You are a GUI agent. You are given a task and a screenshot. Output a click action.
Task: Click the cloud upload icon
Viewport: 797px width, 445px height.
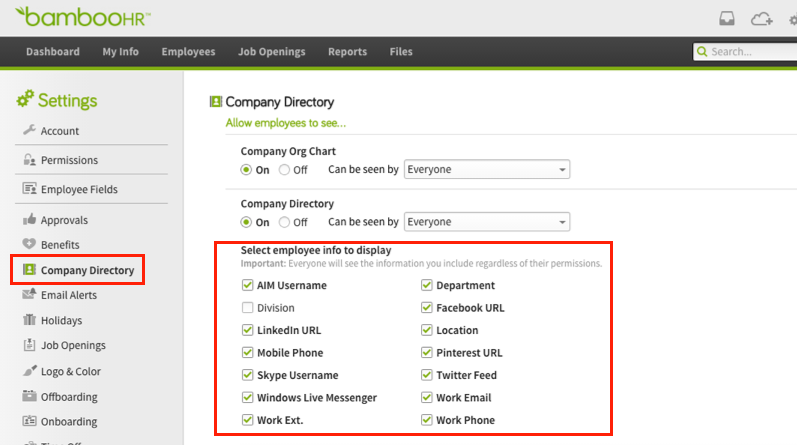(x=761, y=19)
